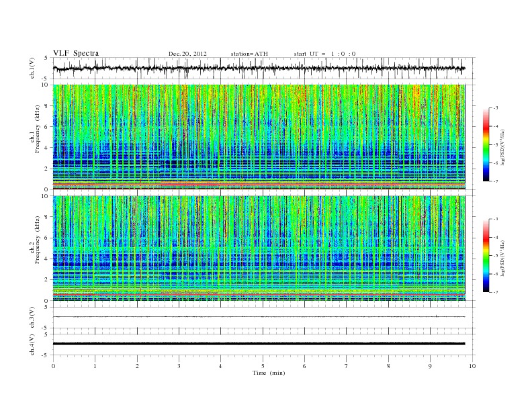
Task: Select the ch.2 "Frequency (kHz)" axis label
Action: coord(38,240)
